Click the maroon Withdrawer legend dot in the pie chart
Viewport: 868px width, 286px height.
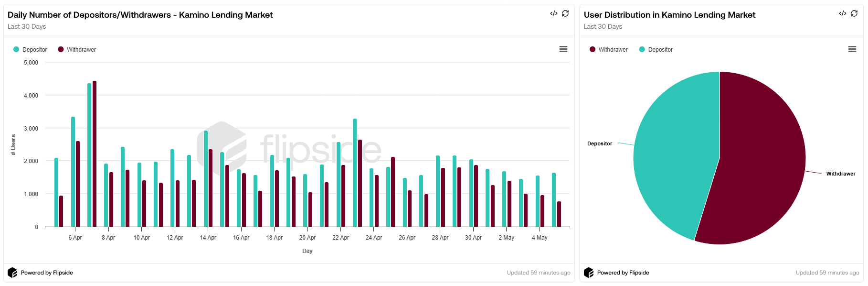pyautogui.click(x=593, y=49)
